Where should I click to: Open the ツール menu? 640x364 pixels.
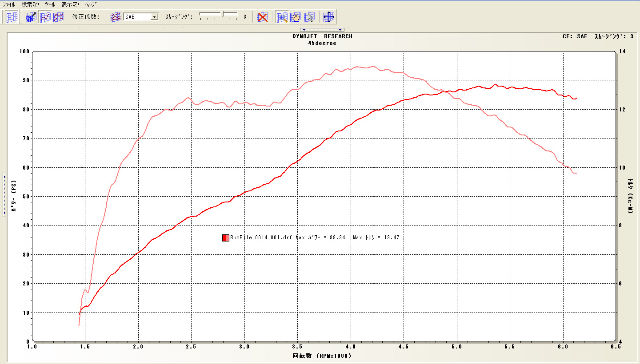pyautogui.click(x=50, y=4)
